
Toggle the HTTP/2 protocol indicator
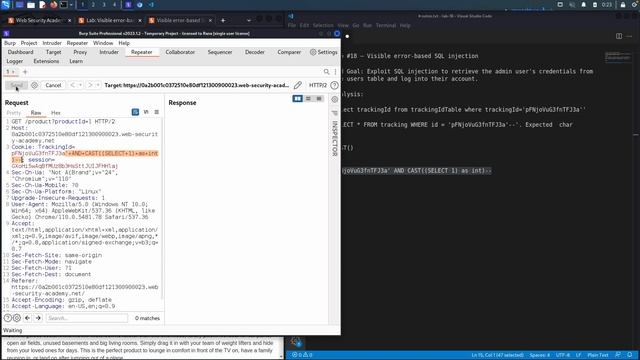pos(318,85)
